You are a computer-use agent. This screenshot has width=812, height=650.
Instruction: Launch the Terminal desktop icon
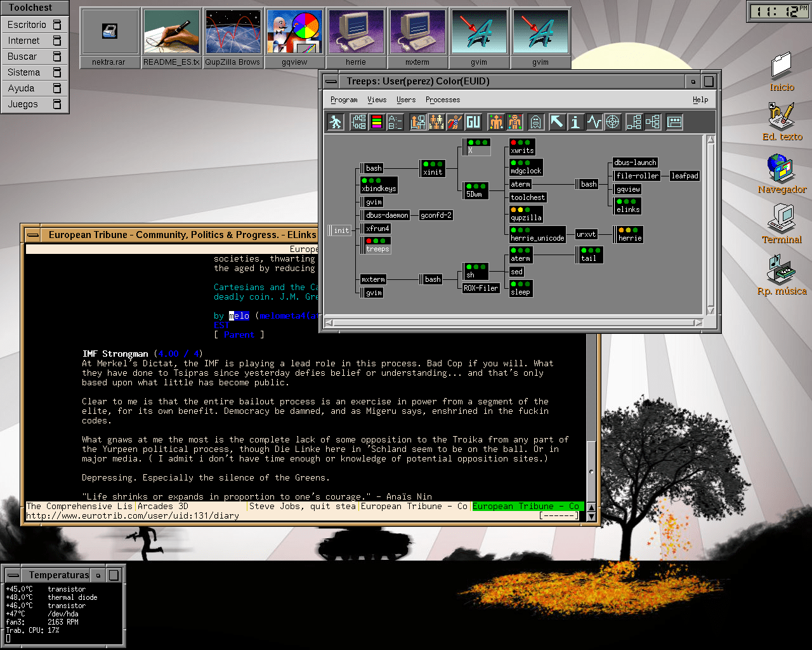782,224
